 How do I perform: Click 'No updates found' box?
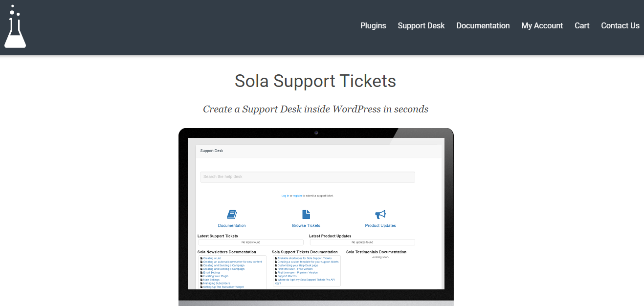coord(362,242)
